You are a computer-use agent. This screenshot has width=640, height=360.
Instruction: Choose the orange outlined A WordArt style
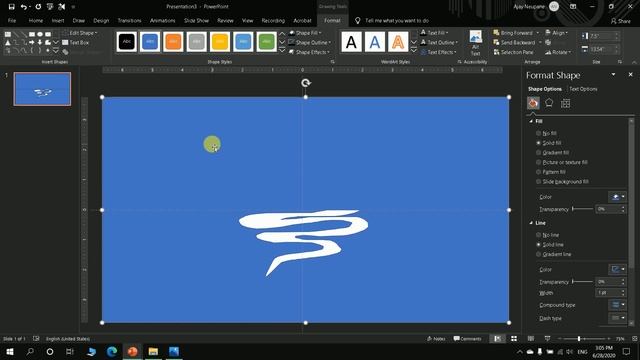[x=398, y=42]
